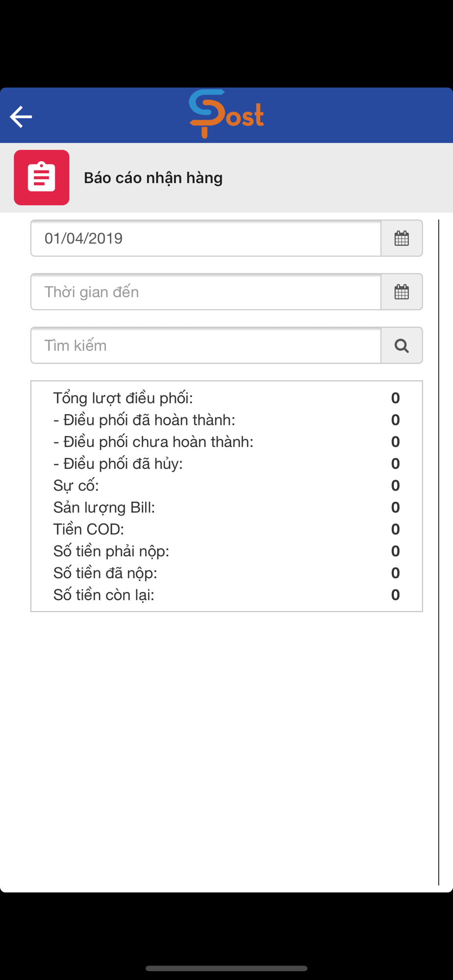
Task: Tap the SPost logo
Action: point(226,114)
